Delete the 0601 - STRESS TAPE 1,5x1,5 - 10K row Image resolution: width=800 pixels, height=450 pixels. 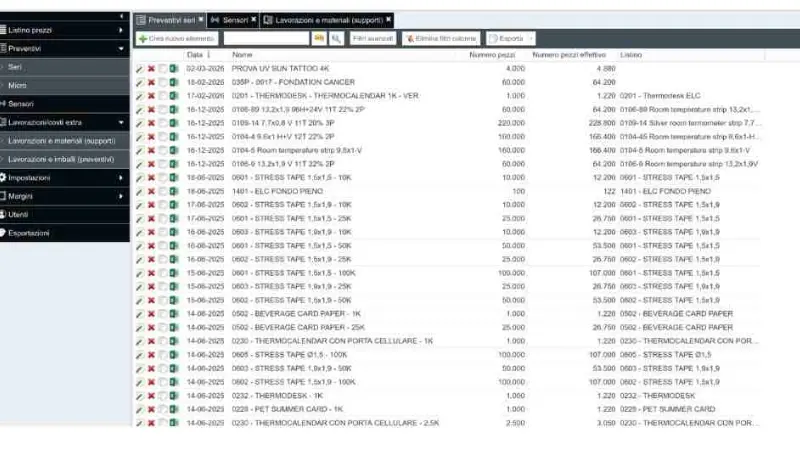point(151,178)
